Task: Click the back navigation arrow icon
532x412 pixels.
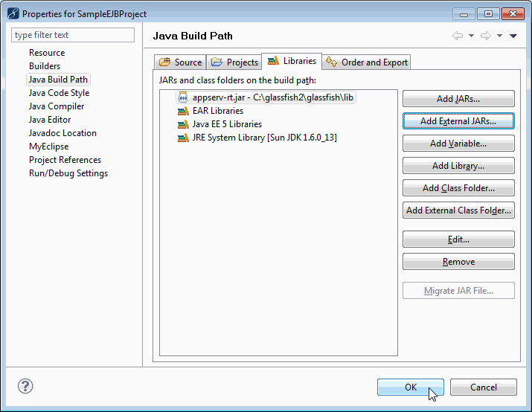Action: tap(458, 36)
